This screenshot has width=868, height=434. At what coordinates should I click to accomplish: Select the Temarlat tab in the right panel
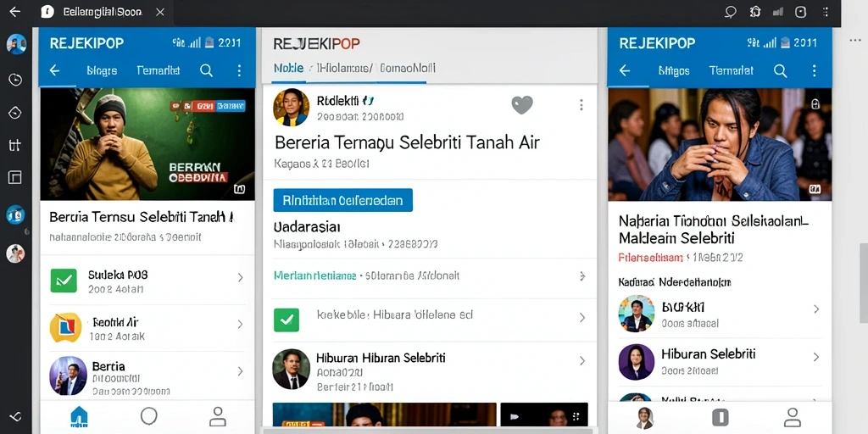coord(732,71)
